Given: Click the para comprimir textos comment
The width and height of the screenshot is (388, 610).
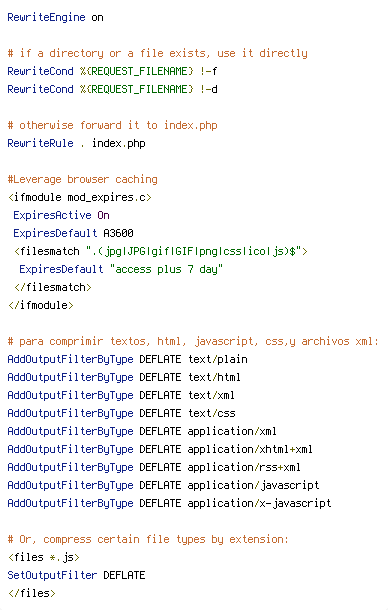Looking at the screenshot, I should [x=193, y=341].
